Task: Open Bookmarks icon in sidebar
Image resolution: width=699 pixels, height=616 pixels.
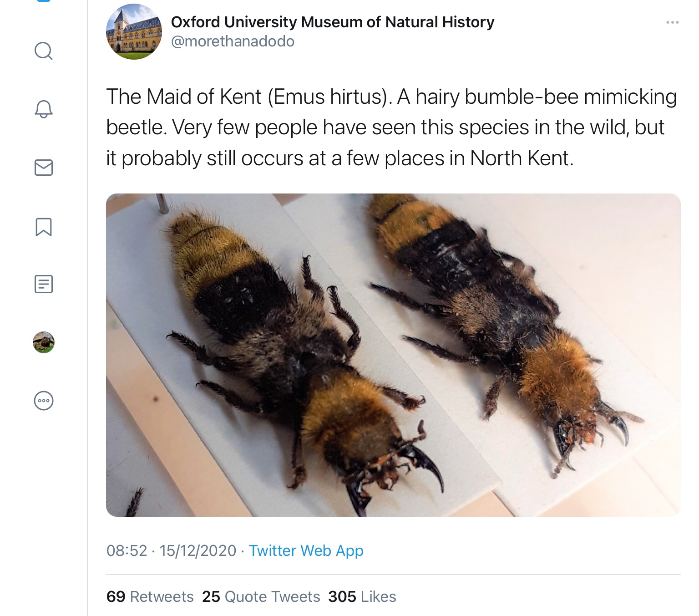Action: click(x=44, y=227)
